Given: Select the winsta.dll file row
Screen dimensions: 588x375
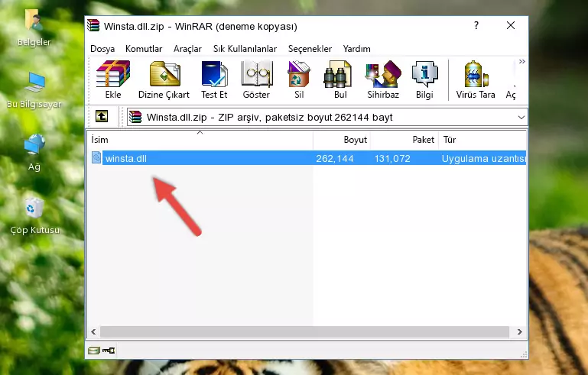Looking at the screenshot, I should click(x=307, y=158).
